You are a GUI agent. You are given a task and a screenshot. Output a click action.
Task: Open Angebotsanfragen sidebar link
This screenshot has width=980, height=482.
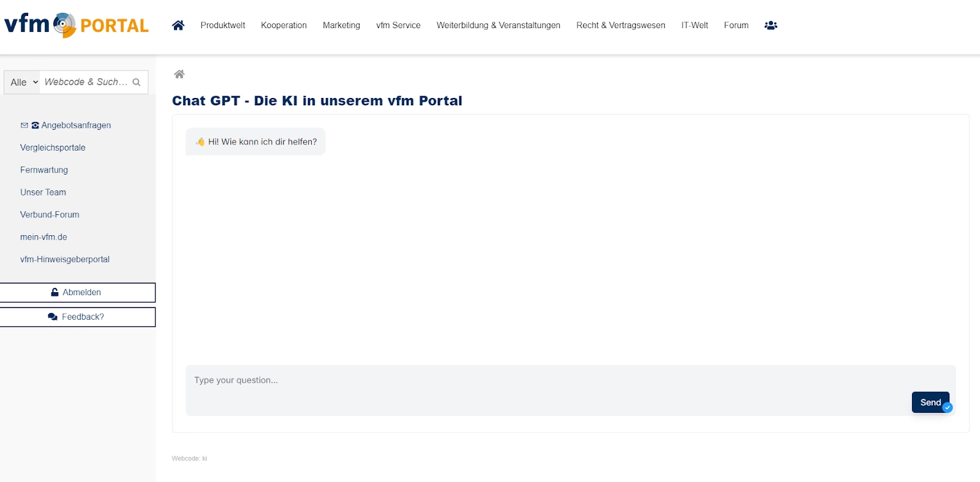pos(76,125)
